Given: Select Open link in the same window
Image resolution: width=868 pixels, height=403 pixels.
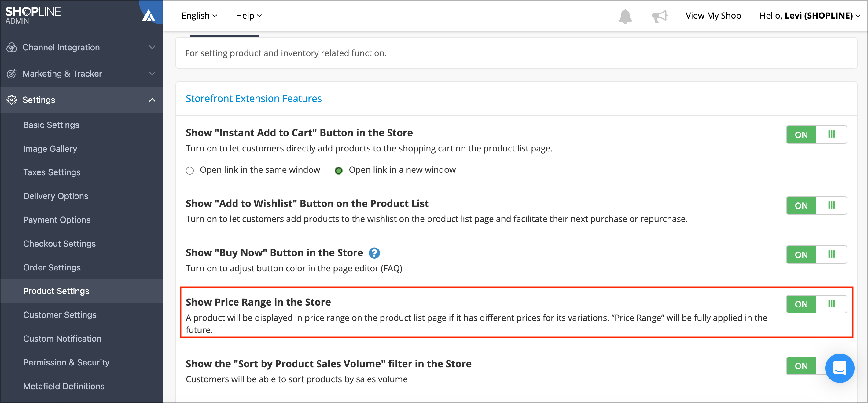Looking at the screenshot, I should (x=190, y=171).
